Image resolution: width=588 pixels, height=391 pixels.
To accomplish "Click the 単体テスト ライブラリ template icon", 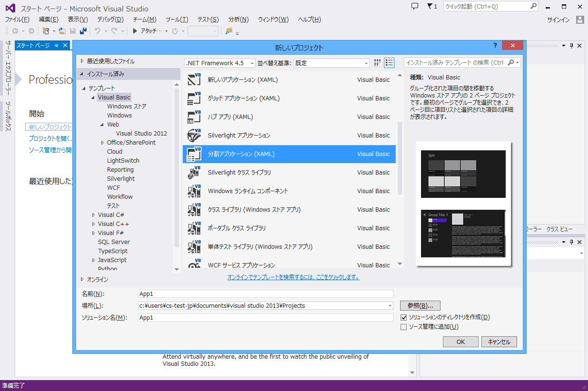I will click(x=194, y=246).
